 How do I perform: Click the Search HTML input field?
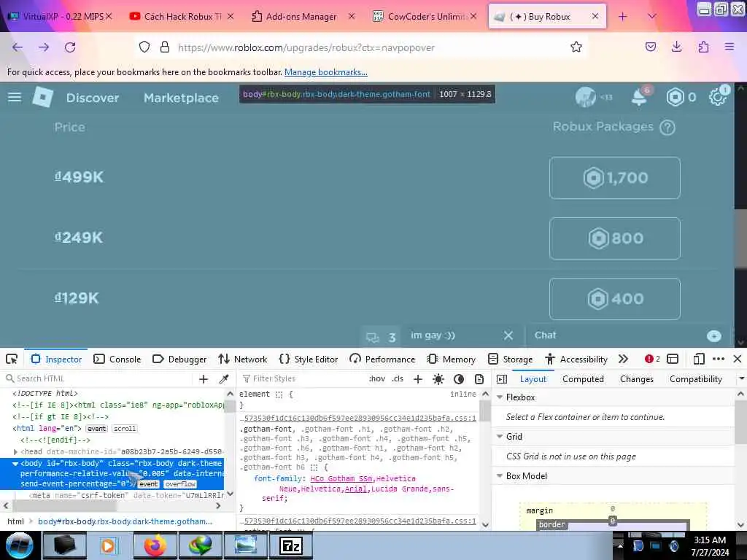click(99, 378)
